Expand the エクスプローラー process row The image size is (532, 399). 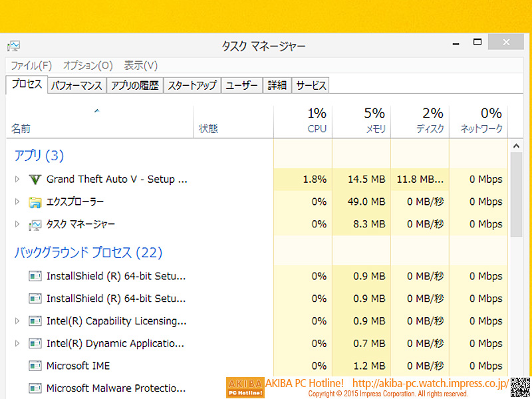17,201
